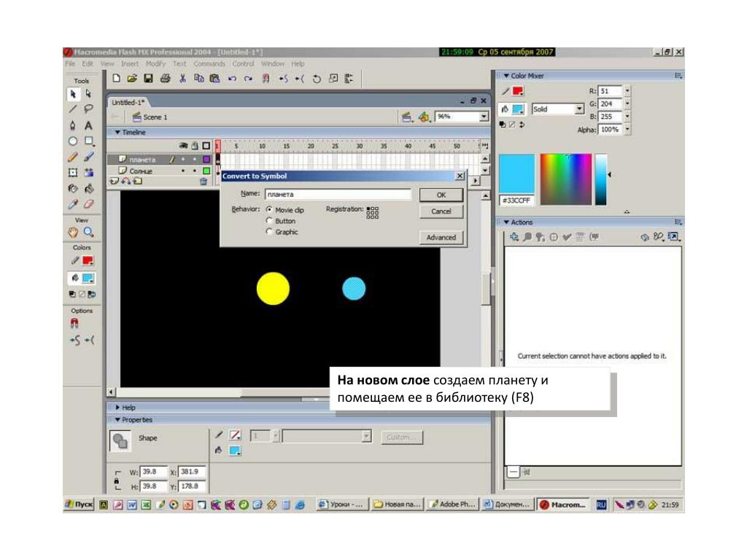The width and height of the screenshot is (747, 560).
Task: Open the Modify menu
Action: click(155, 63)
